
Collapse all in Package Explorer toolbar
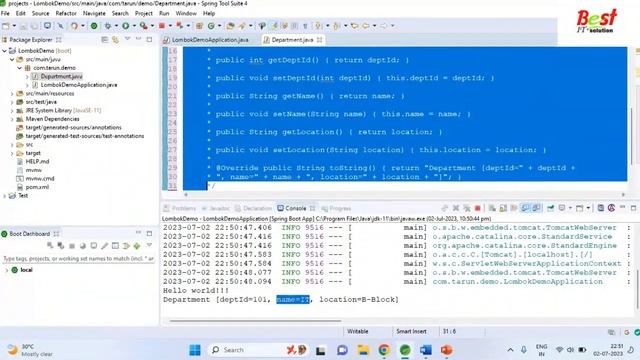[x=104, y=40]
